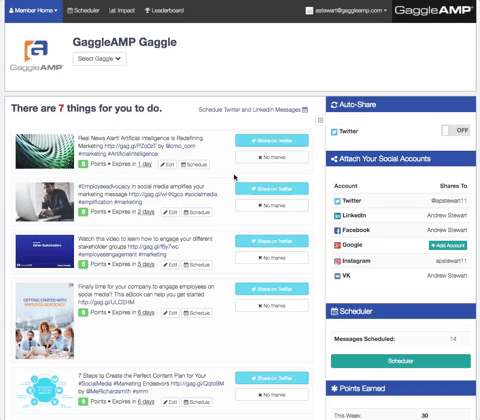Open the gag.gl/PZo0zT link
Screen dimensions: 480x420
(x=130, y=146)
